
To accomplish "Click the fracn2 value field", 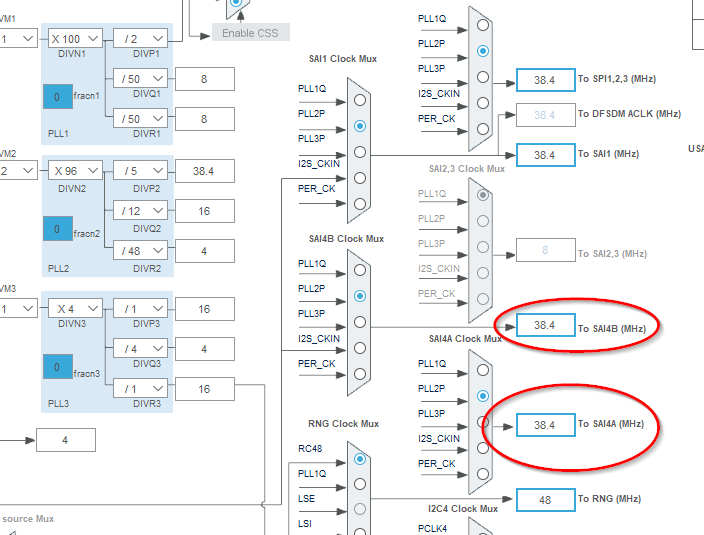I will (58, 229).
